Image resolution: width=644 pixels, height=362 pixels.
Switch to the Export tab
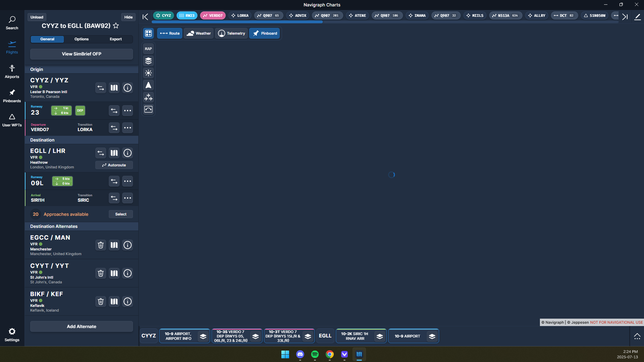pyautogui.click(x=116, y=39)
